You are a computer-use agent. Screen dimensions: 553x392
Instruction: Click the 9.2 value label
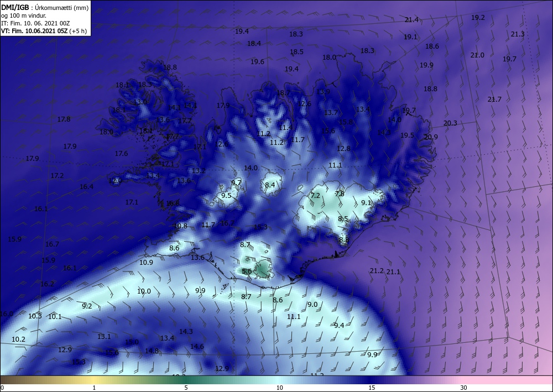click(87, 306)
